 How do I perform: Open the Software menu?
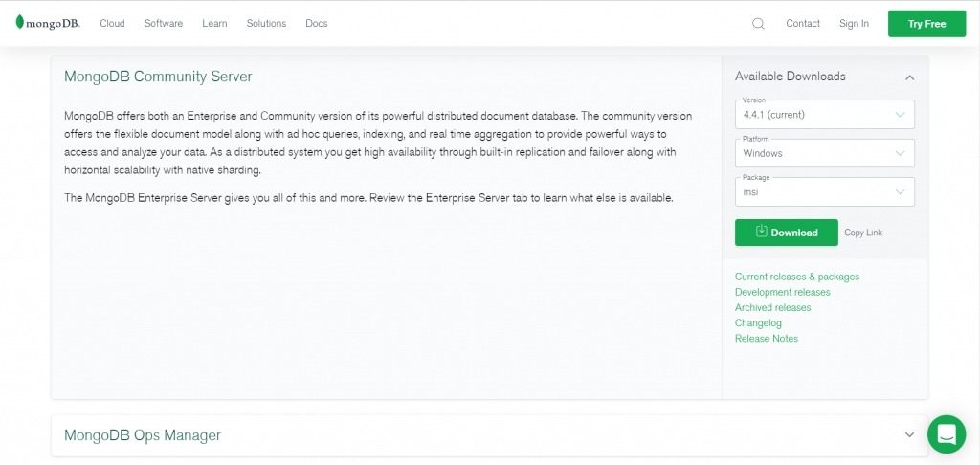tap(164, 24)
